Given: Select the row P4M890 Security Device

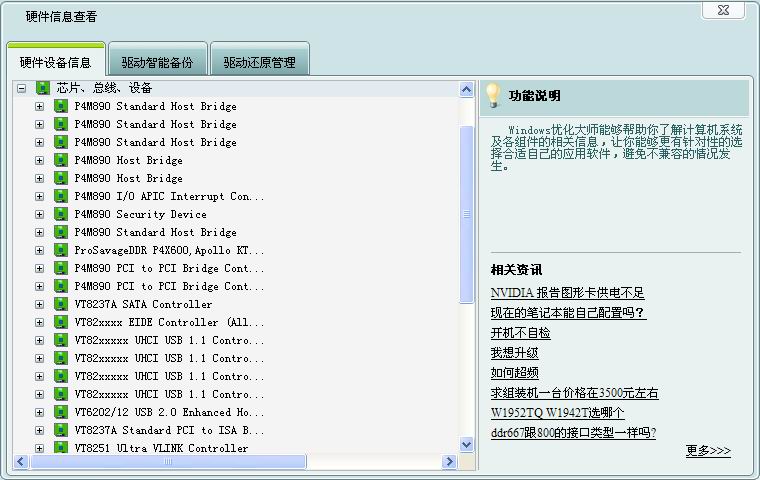Looking at the screenshot, I should [141, 214].
